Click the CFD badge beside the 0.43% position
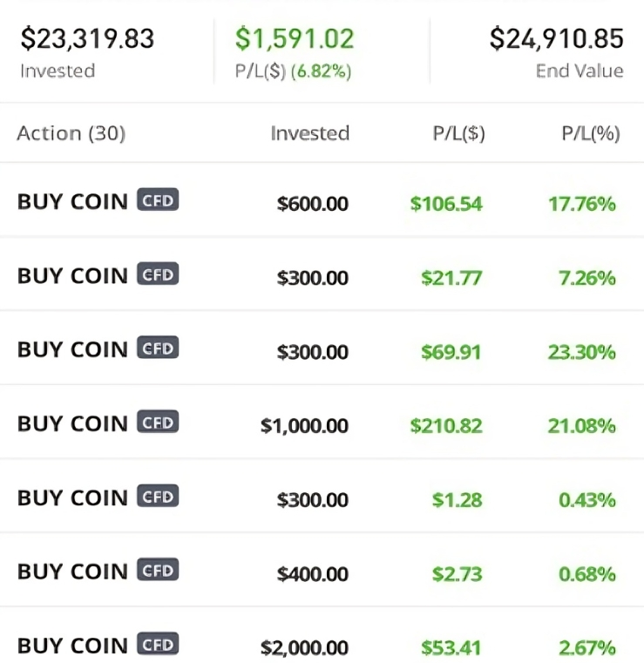 click(x=158, y=497)
